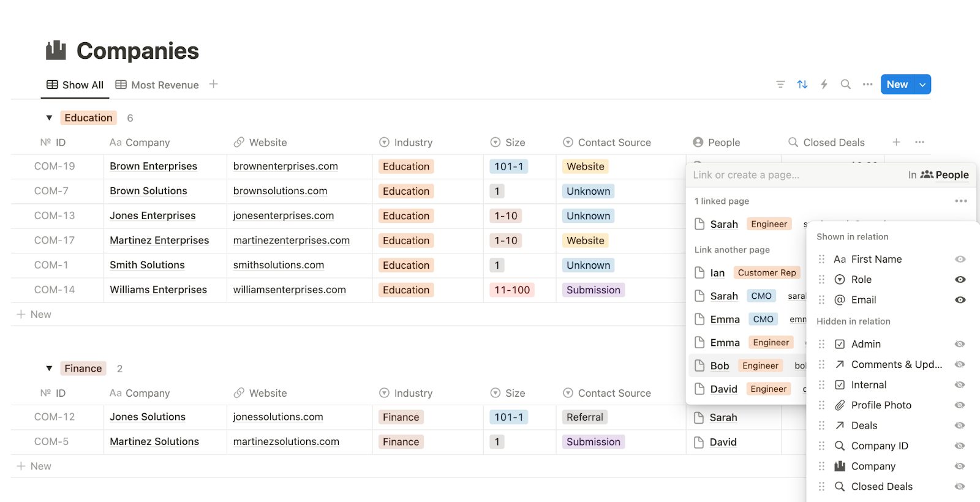Switch to Most Revenue view tab

pos(157,84)
